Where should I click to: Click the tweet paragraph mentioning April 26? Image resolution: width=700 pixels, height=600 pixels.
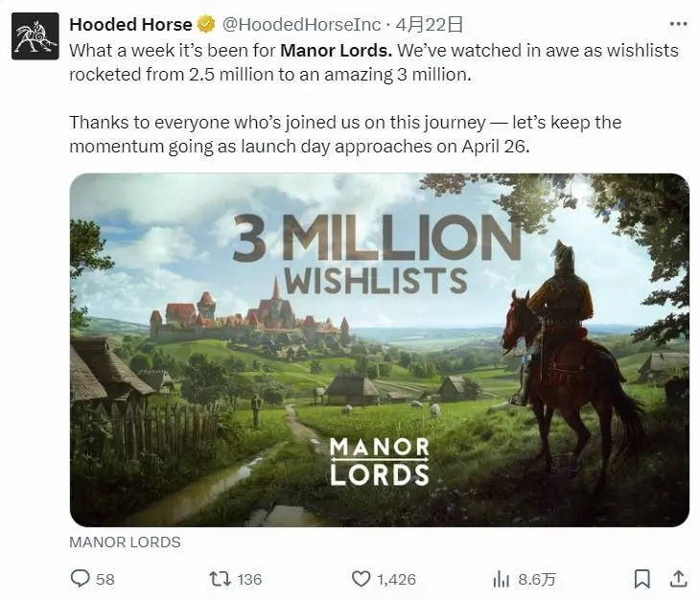point(345,133)
